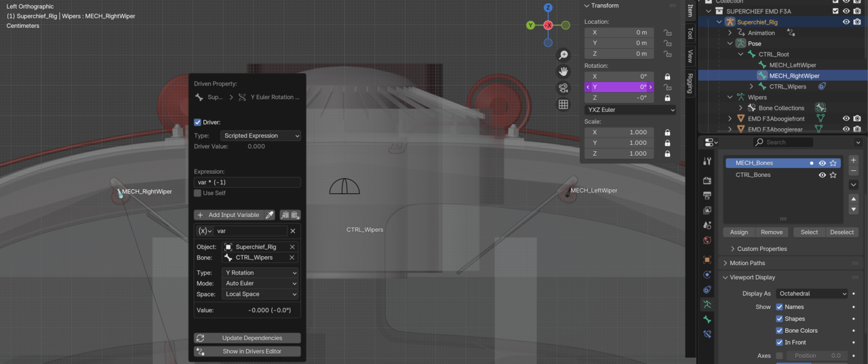Expand the Motion Paths panel
The width and height of the screenshot is (868, 364).
[x=747, y=263]
